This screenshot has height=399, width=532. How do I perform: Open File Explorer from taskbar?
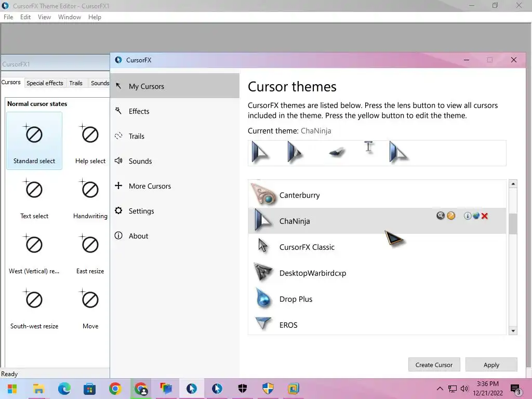(38, 389)
